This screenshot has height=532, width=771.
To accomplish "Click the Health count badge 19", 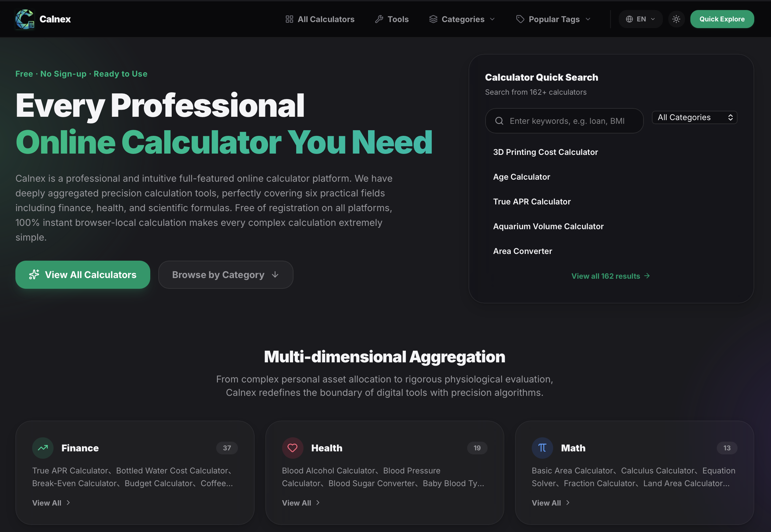I will (477, 448).
